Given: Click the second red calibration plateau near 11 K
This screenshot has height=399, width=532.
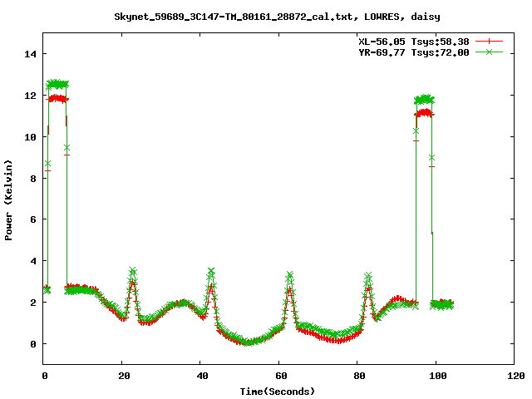Looking at the screenshot, I should pos(424,113).
